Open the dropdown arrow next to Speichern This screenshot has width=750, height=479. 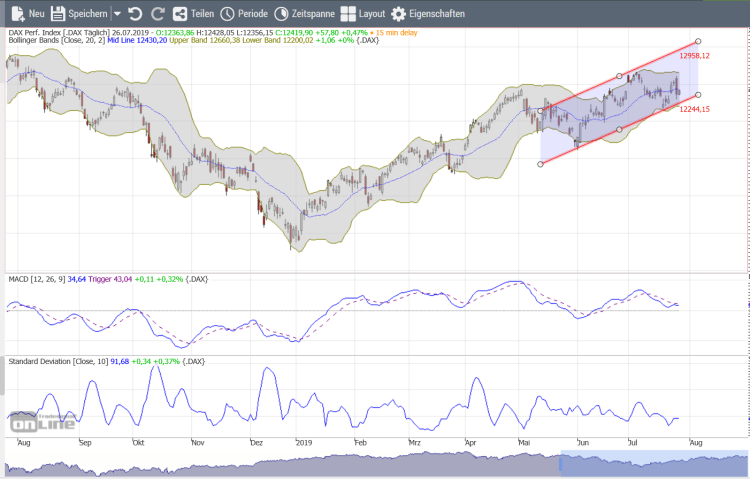[x=117, y=14]
